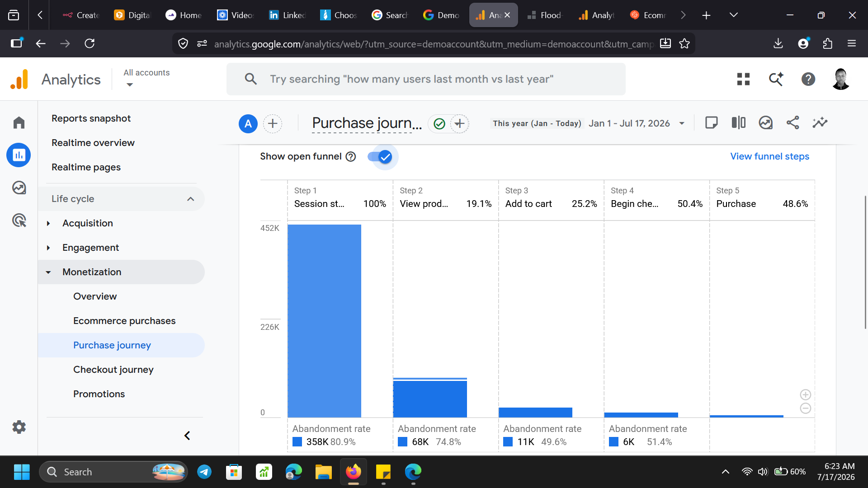Open Realtime pages report
This screenshot has height=488, width=868.
click(86, 167)
